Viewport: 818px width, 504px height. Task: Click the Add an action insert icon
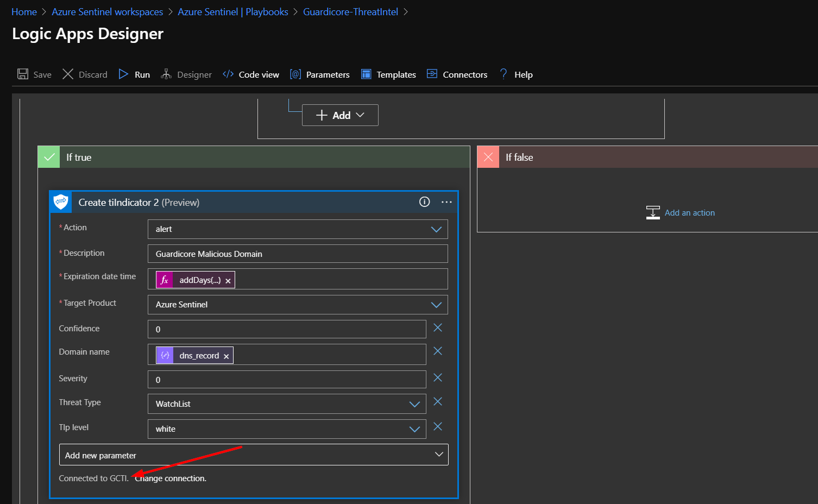pyautogui.click(x=653, y=212)
